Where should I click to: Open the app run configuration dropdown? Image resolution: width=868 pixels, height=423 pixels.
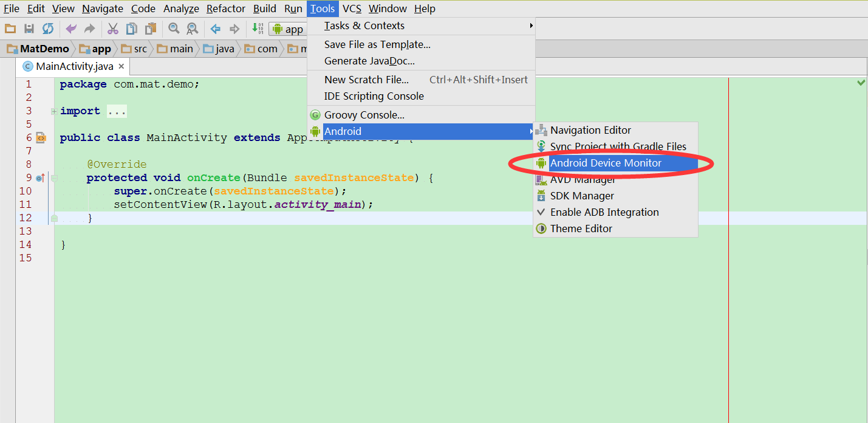point(289,29)
